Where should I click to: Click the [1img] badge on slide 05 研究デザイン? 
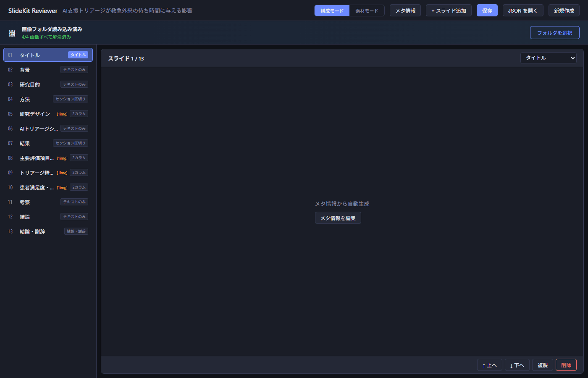click(62, 113)
